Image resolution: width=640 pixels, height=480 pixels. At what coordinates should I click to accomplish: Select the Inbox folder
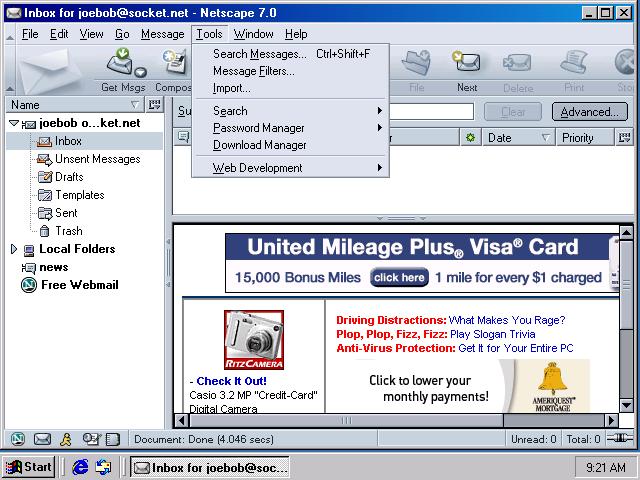[x=68, y=141]
